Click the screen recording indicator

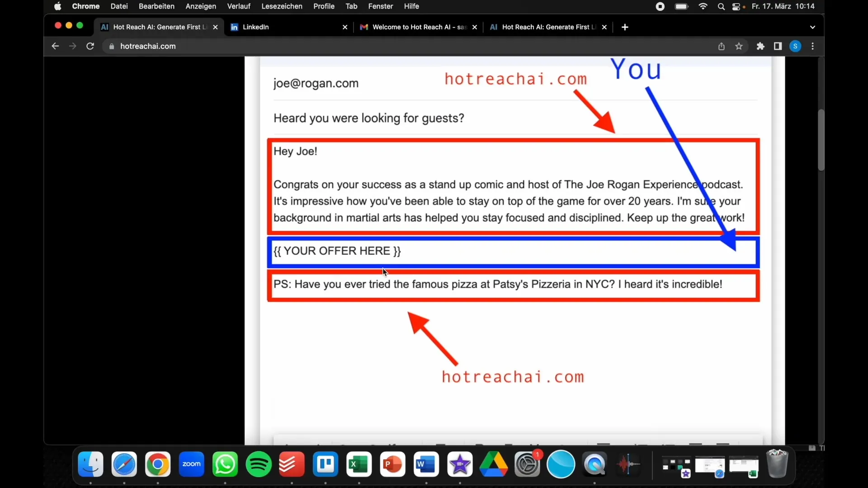point(660,6)
